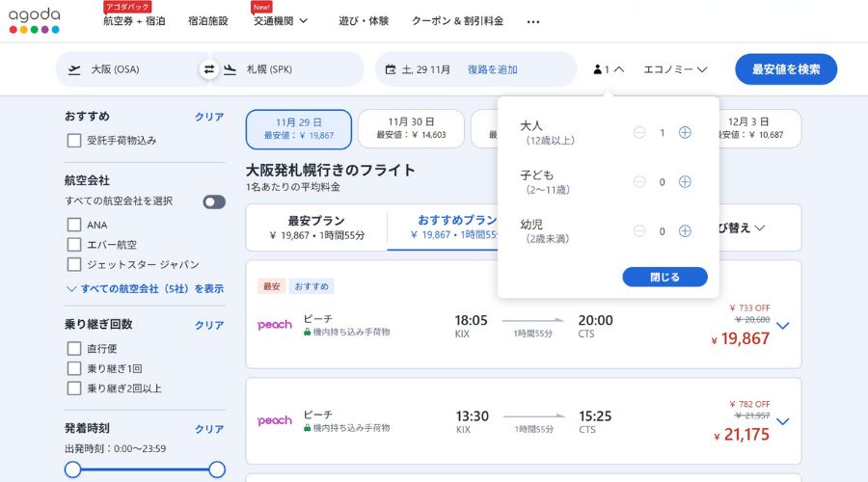Open passenger count dropdown

[x=609, y=69]
